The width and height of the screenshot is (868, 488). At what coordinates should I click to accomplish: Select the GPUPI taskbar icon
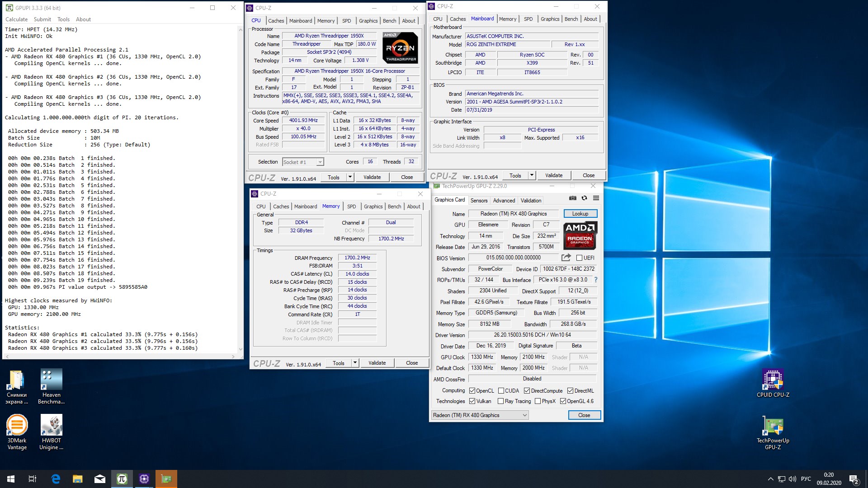pyautogui.click(x=122, y=479)
